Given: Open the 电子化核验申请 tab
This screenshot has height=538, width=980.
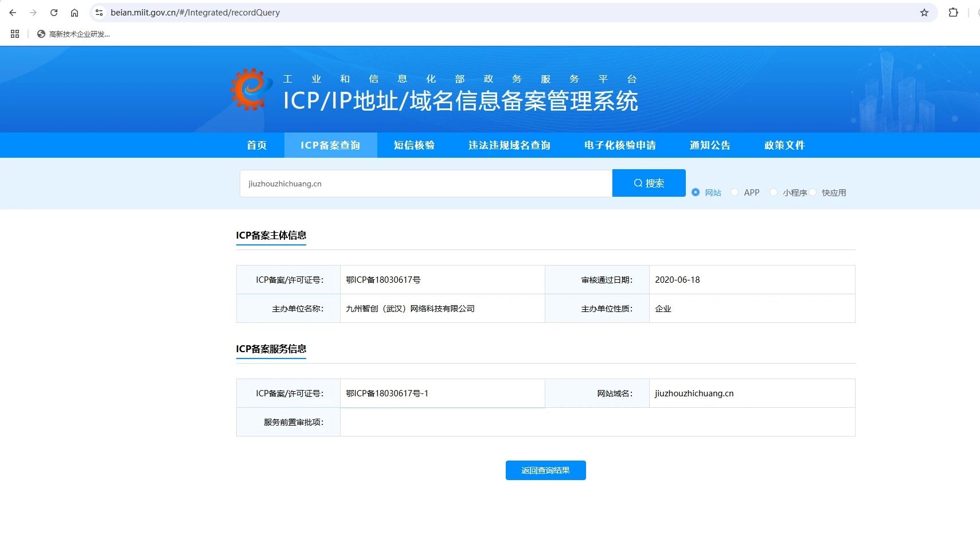Looking at the screenshot, I should point(620,145).
